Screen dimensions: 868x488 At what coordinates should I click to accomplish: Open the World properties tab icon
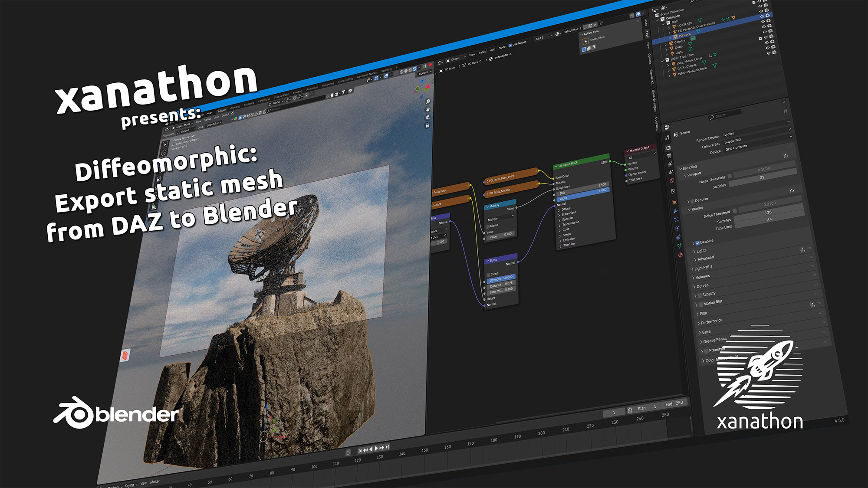pyautogui.click(x=672, y=180)
